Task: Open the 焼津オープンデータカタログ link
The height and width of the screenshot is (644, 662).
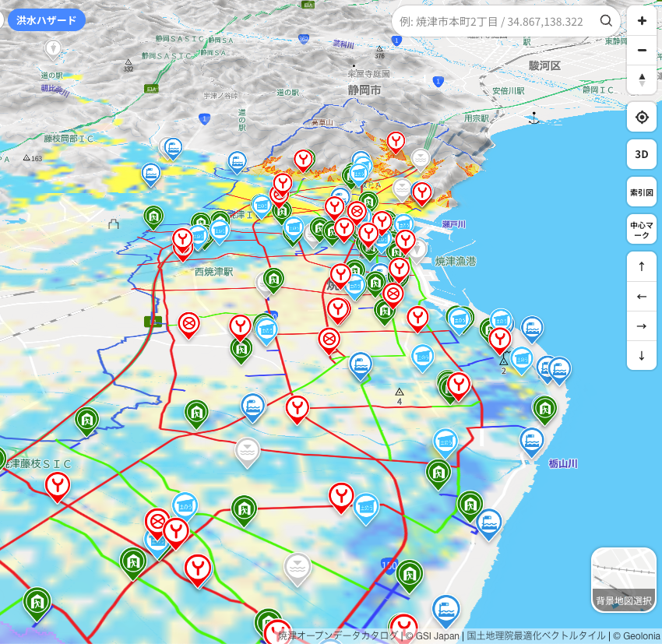Action: 338,635
